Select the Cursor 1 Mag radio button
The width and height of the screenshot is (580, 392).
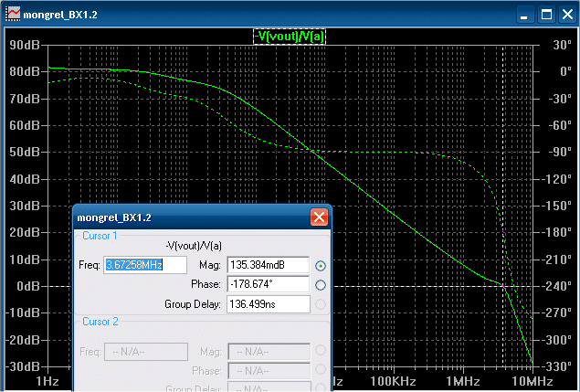321,266
